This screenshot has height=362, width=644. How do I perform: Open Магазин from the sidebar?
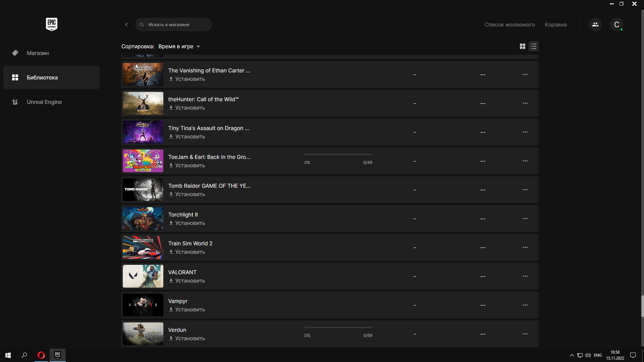click(x=51, y=53)
